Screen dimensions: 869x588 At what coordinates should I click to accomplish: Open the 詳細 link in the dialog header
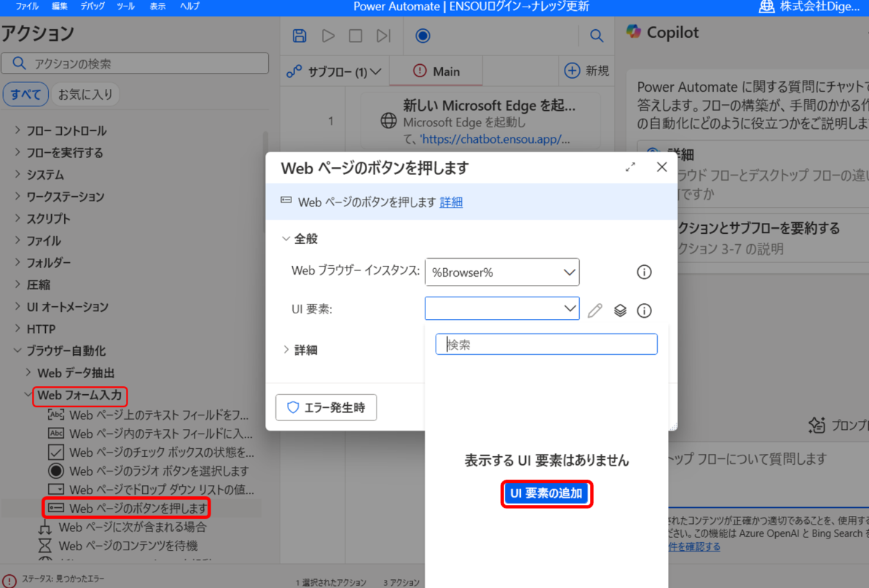tap(451, 203)
